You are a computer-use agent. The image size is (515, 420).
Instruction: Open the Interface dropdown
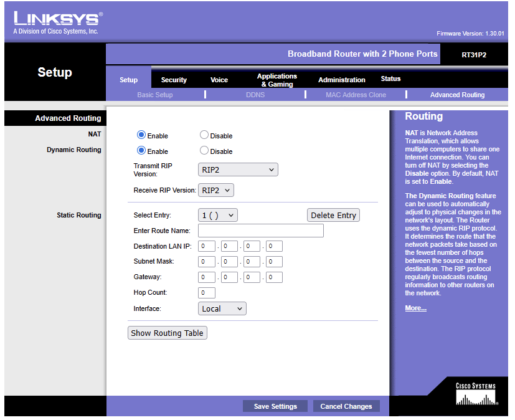click(222, 308)
